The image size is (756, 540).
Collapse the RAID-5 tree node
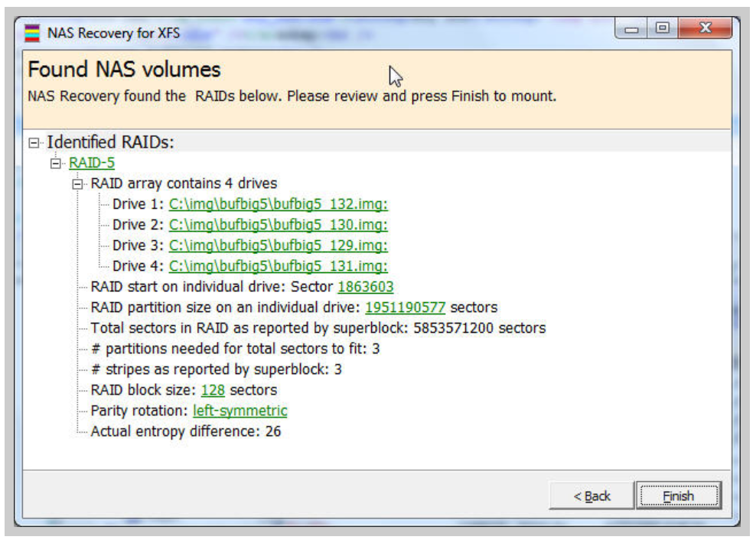coord(55,164)
